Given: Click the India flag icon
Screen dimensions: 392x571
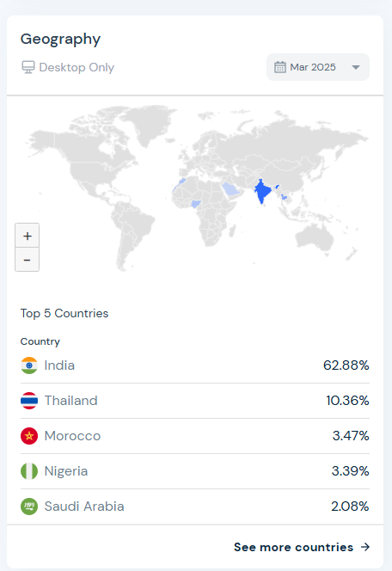Looking at the screenshot, I should point(29,365).
